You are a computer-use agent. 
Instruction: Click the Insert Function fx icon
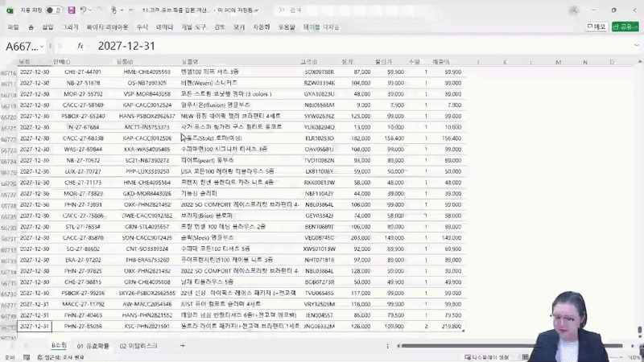pyautogui.click(x=80, y=46)
